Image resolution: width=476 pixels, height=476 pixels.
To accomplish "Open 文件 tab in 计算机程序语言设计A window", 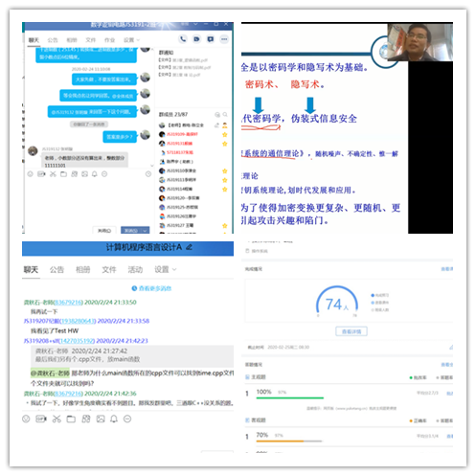I will click(109, 269).
